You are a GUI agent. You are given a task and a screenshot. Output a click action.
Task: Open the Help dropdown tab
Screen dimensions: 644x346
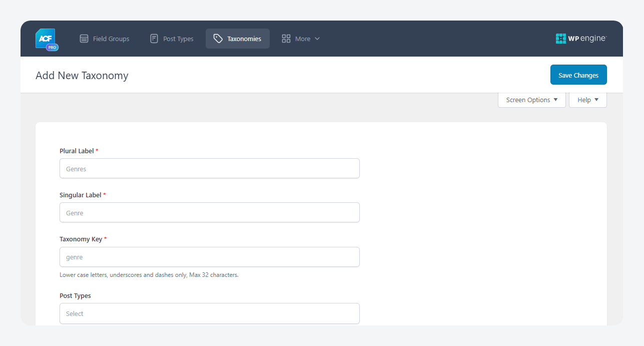pos(588,100)
